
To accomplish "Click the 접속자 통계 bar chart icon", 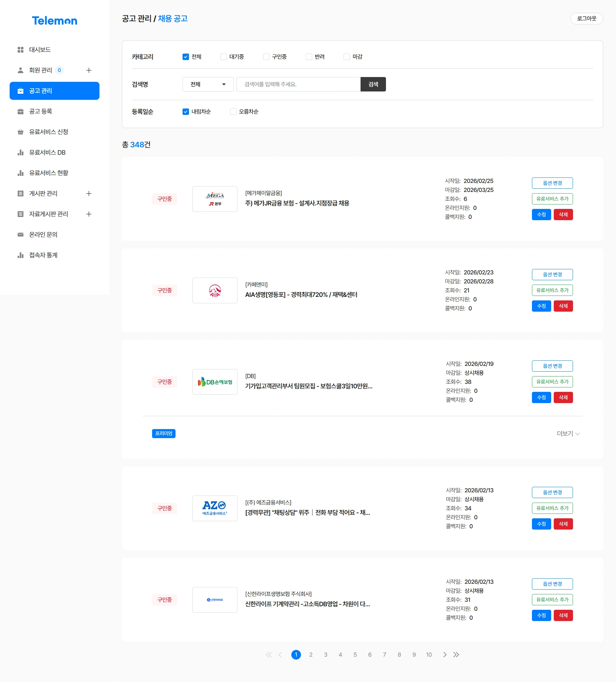I will click(21, 255).
